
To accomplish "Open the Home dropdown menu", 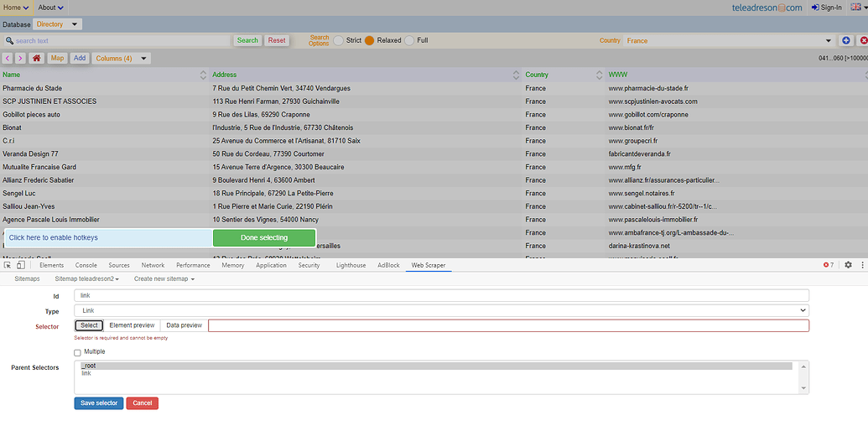I will [16, 8].
